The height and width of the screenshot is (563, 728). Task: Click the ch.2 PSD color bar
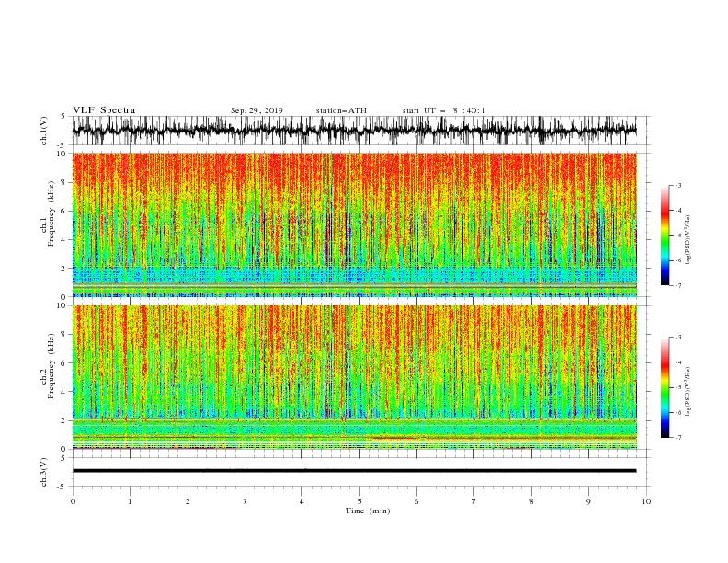click(665, 387)
